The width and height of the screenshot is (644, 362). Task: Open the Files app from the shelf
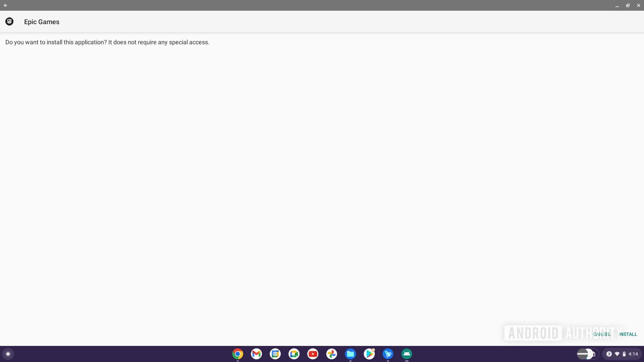point(350,354)
